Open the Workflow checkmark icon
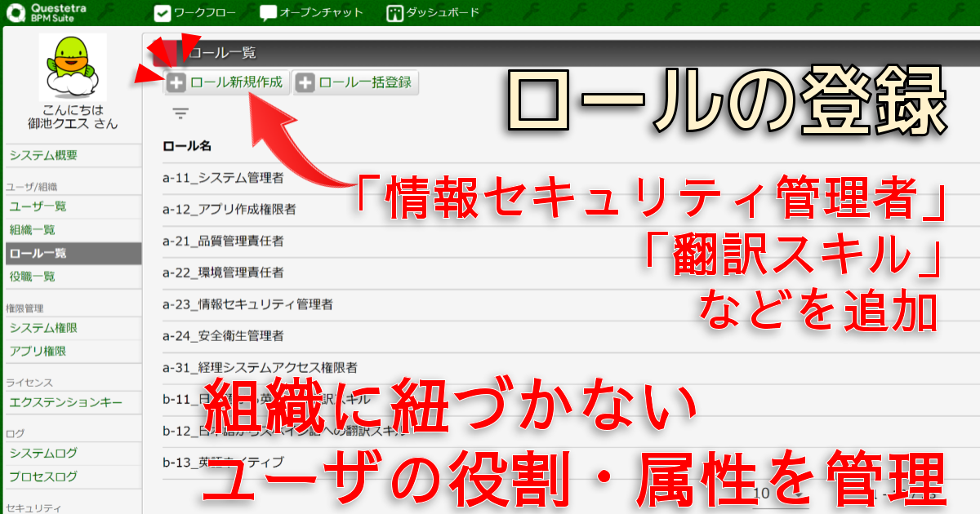 pyautogui.click(x=163, y=13)
